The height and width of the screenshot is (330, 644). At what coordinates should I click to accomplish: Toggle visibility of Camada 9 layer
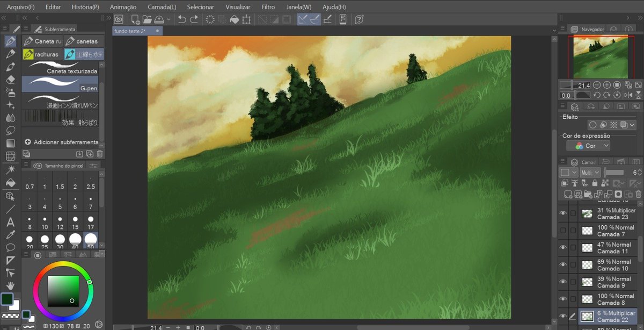pyautogui.click(x=563, y=282)
